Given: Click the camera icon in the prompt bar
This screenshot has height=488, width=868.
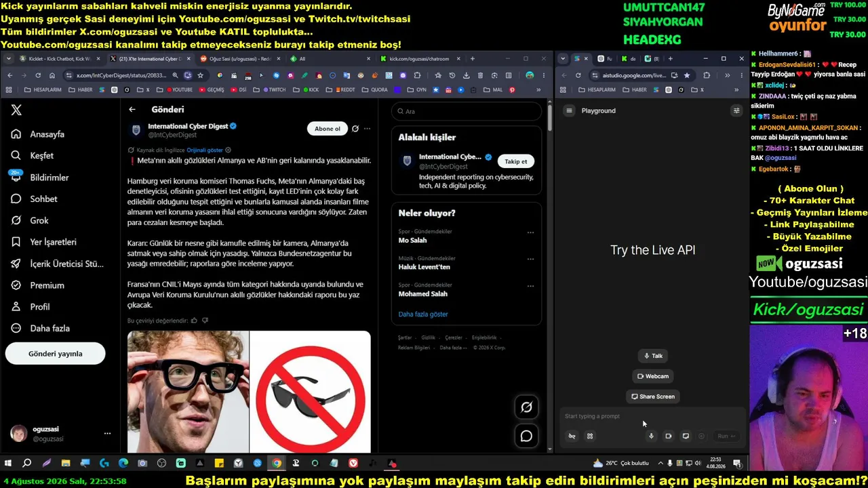Looking at the screenshot, I should coord(668,436).
